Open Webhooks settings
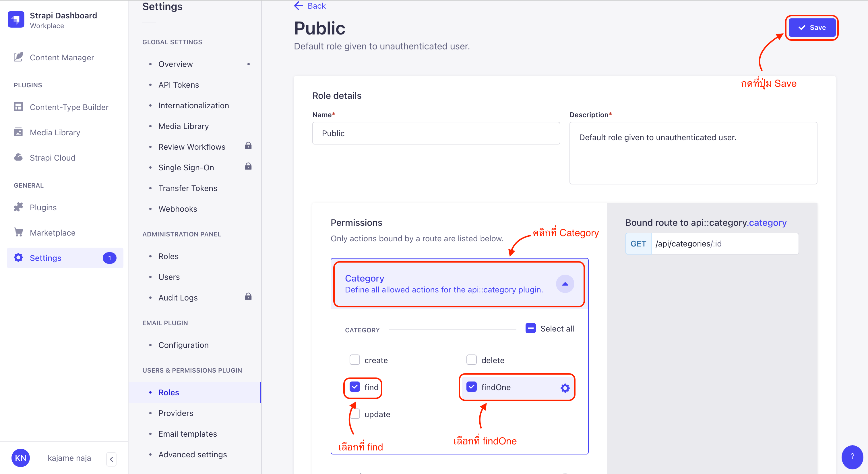Image resolution: width=868 pixels, height=474 pixels. [x=178, y=209]
